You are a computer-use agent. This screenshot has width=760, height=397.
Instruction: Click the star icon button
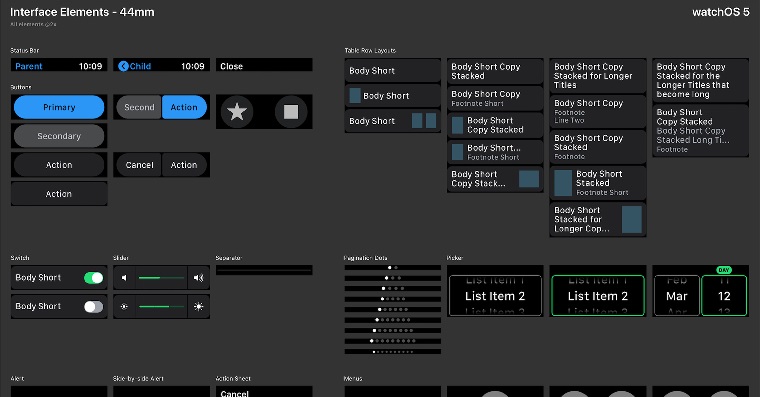(237, 112)
